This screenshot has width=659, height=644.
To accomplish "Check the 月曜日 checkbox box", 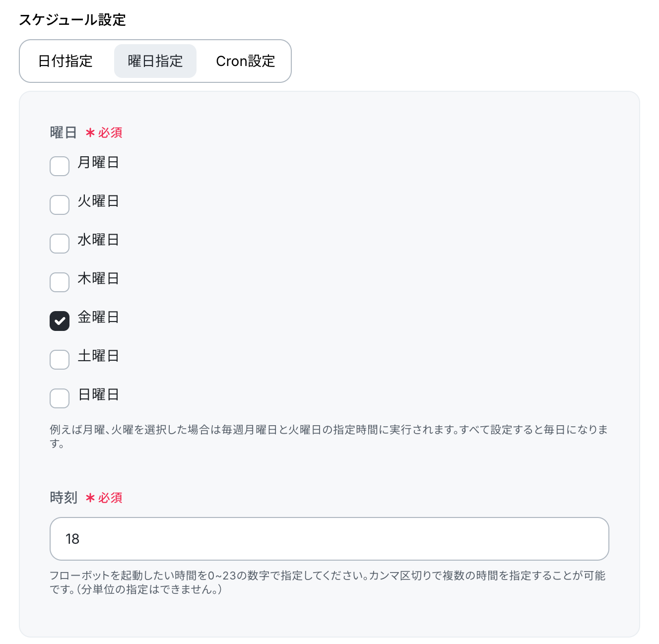I will 60,166.
